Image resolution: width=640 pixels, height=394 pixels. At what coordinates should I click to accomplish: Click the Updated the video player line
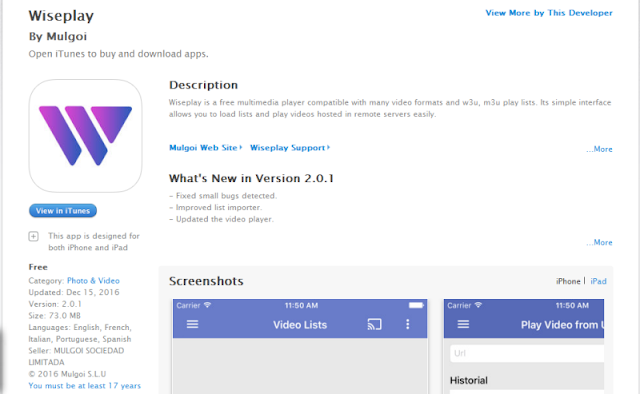221,219
